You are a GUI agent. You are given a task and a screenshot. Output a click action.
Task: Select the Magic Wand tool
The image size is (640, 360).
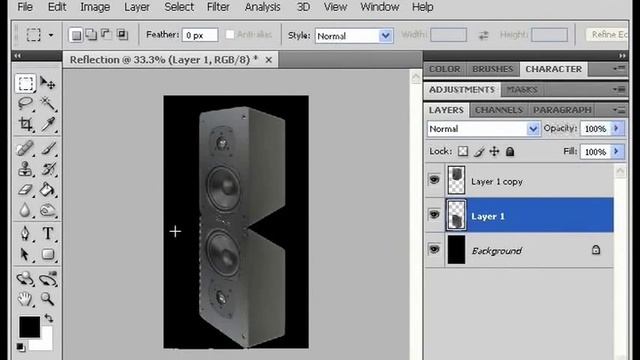click(x=47, y=104)
